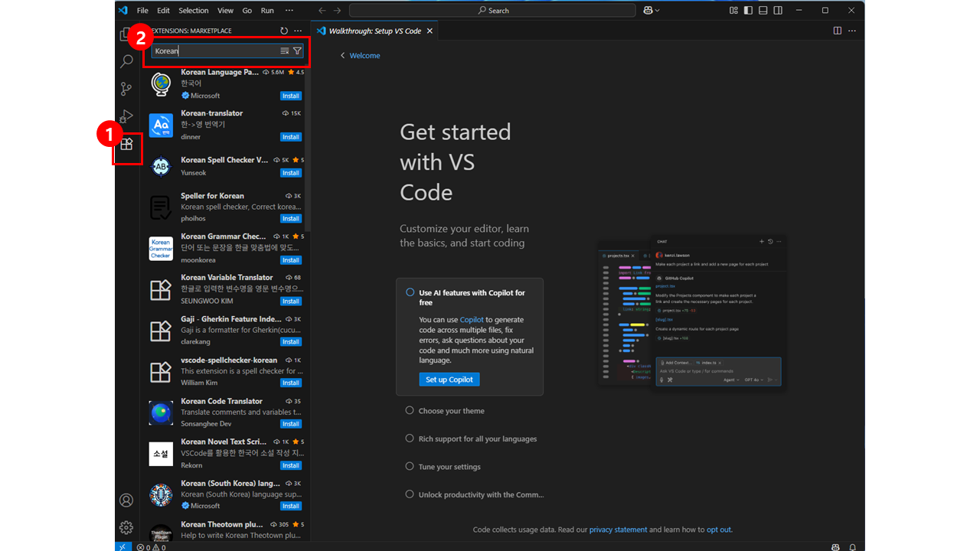Click the Set up Copilot button
This screenshot has height=551, width=980.
[449, 380]
